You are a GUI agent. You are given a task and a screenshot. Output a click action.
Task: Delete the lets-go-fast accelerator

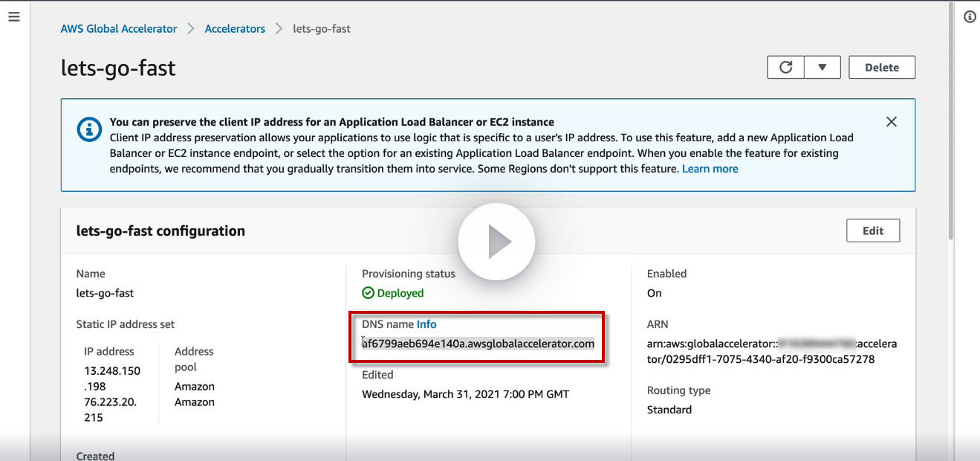pos(882,67)
